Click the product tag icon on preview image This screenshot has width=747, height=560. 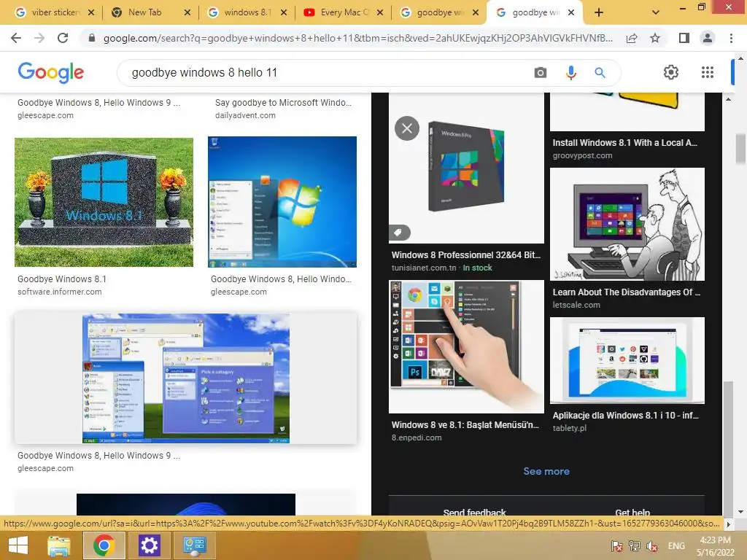point(399,233)
